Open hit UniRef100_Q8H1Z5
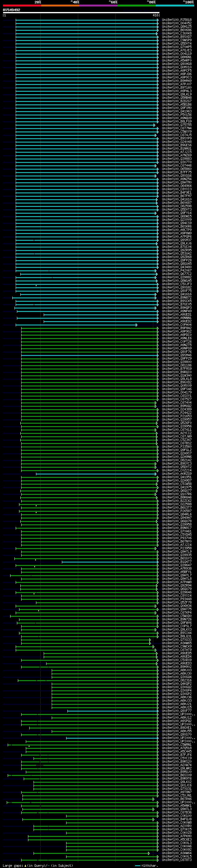The image size is (197, 868). point(177,26)
